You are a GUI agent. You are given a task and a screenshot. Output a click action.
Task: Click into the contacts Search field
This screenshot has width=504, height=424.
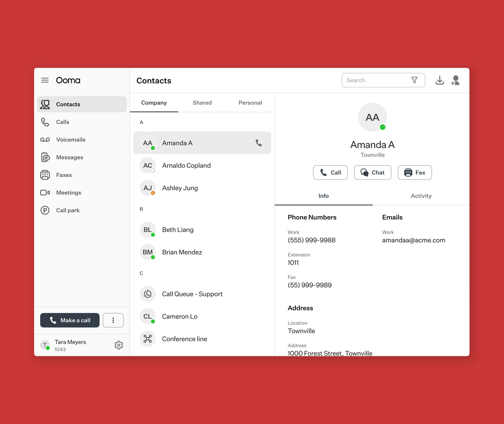coord(375,80)
